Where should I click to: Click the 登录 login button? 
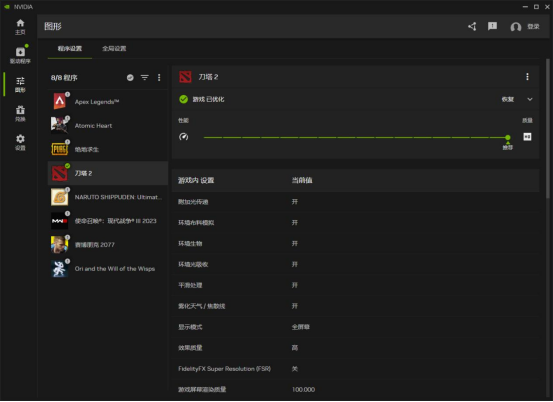click(x=525, y=26)
